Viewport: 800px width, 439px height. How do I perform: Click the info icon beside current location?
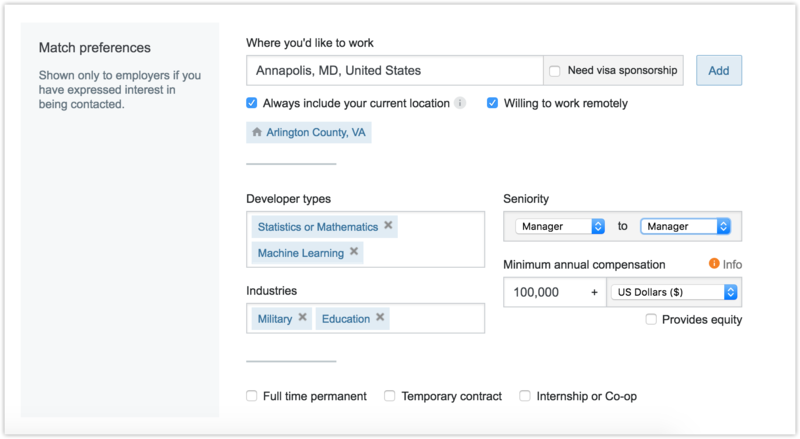click(460, 103)
